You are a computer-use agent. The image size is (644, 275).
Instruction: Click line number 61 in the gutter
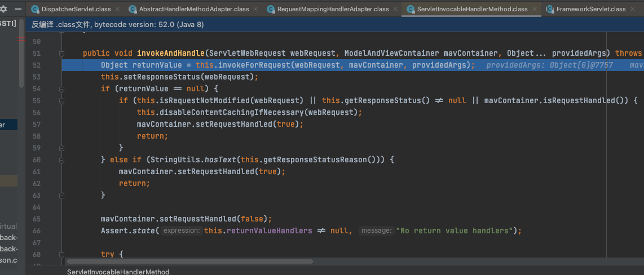coord(37,171)
